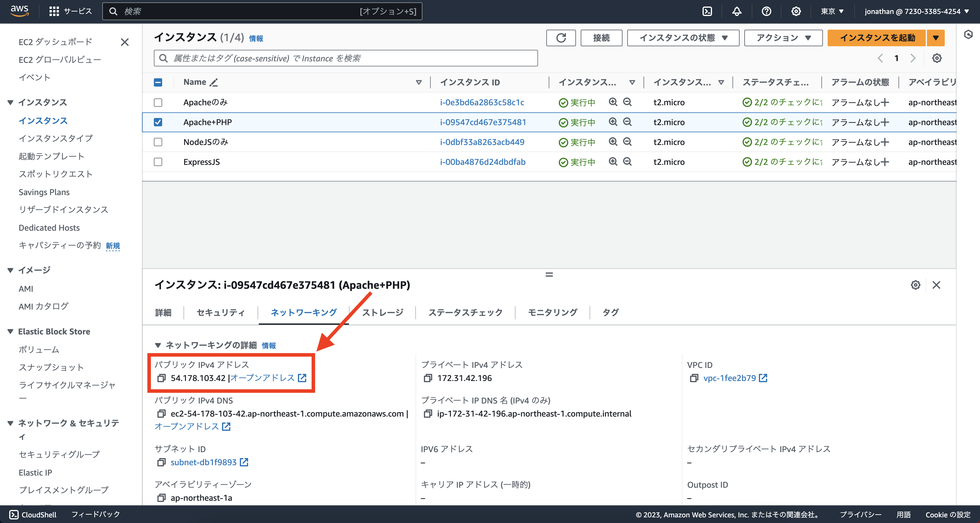Click the pencil icon beside the Name column
The image size is (980, 523).
213,82
